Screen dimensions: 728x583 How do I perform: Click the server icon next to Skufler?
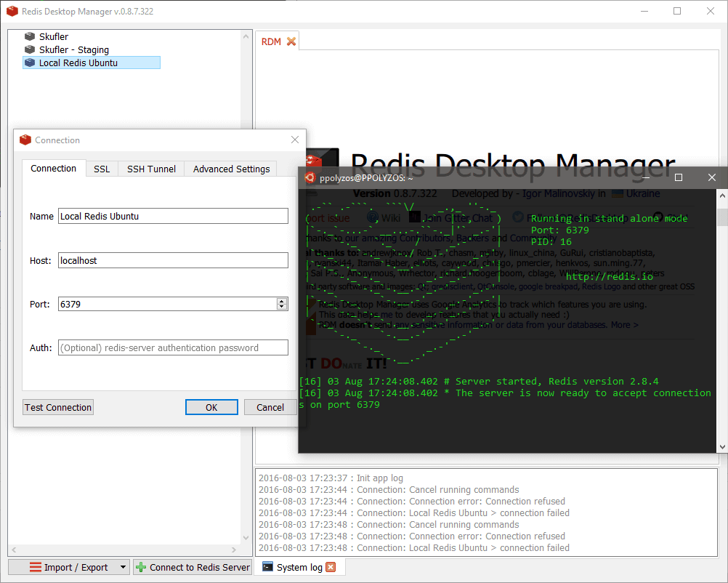(x=30, y=36)
